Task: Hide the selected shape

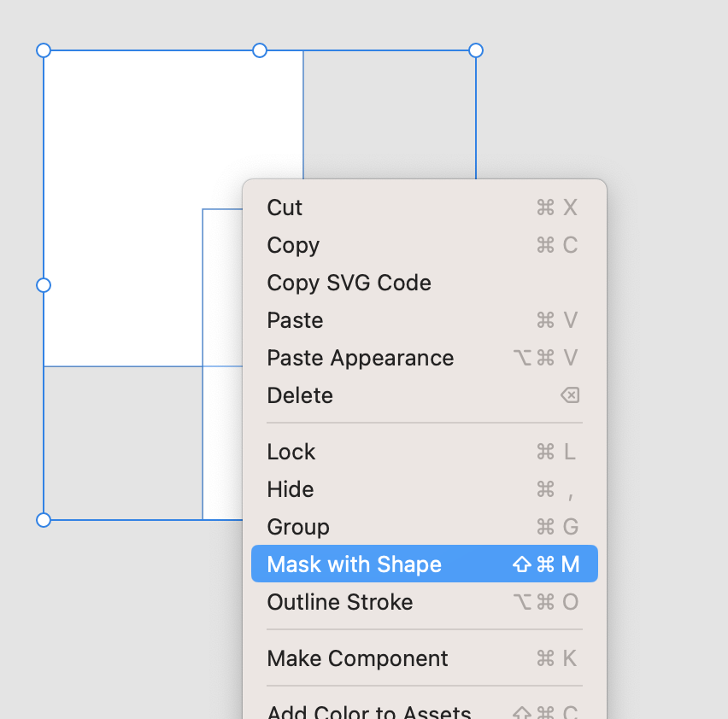Action: coord(289,489)
